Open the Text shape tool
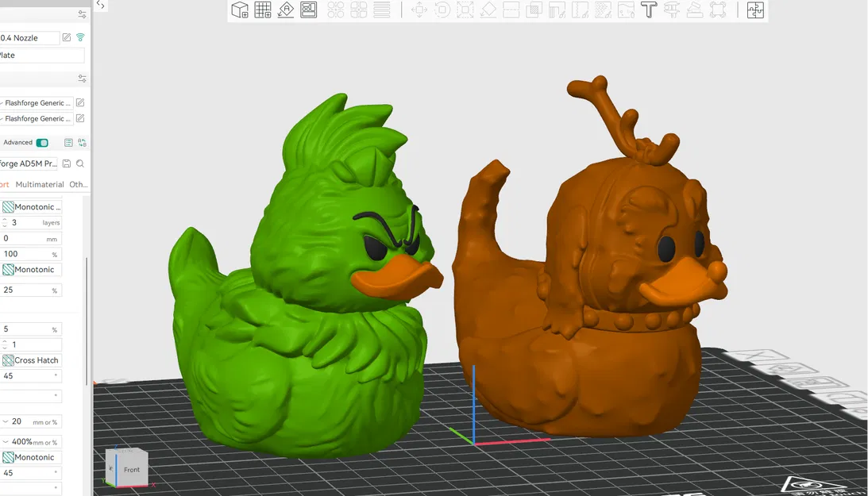 tap(648, 10)
